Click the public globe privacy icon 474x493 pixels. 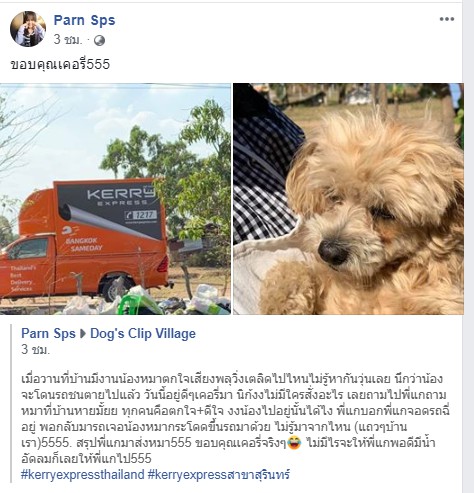coord(99,41)
